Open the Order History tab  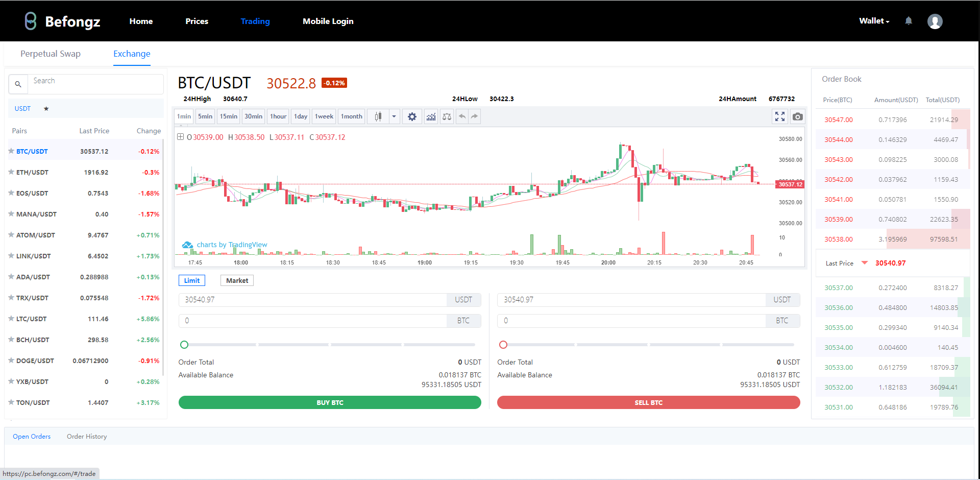(87, 437)
